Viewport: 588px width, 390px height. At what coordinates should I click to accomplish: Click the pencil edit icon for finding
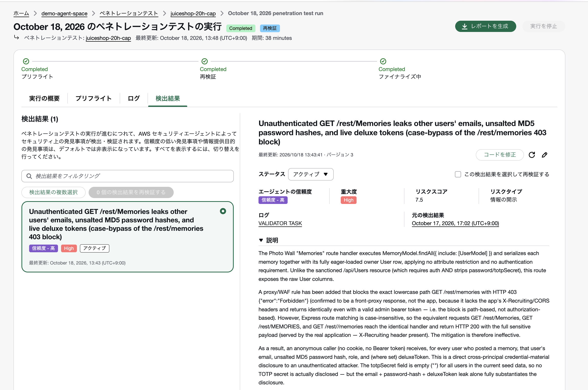coord(545,155)
